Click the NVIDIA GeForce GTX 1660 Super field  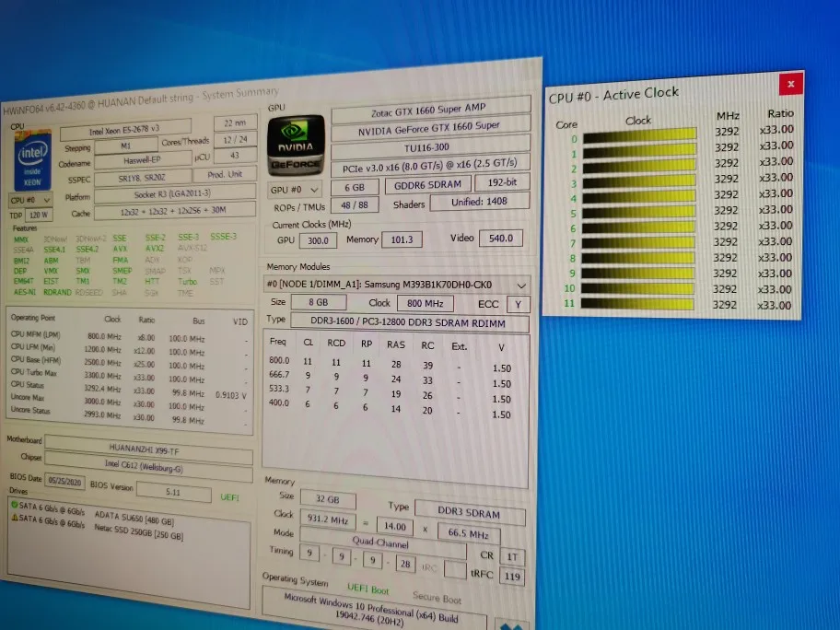[x=431, y=129]
